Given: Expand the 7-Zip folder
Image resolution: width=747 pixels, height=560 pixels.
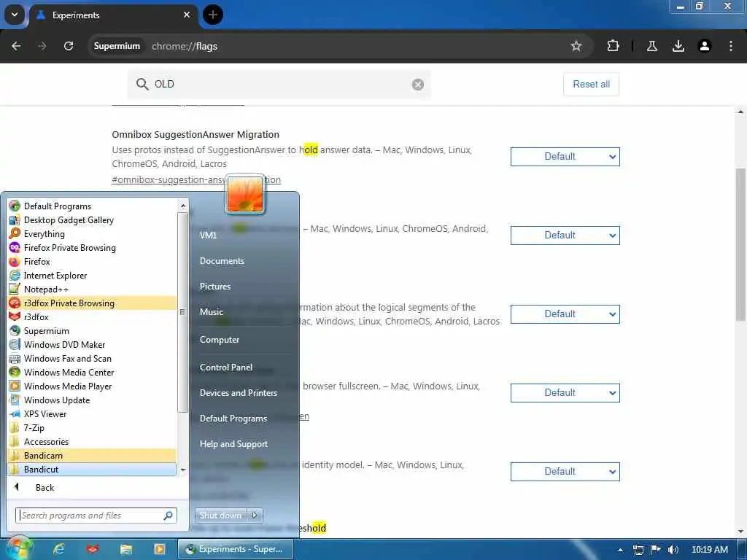Looking at the screenshot, I should point(93,427).
